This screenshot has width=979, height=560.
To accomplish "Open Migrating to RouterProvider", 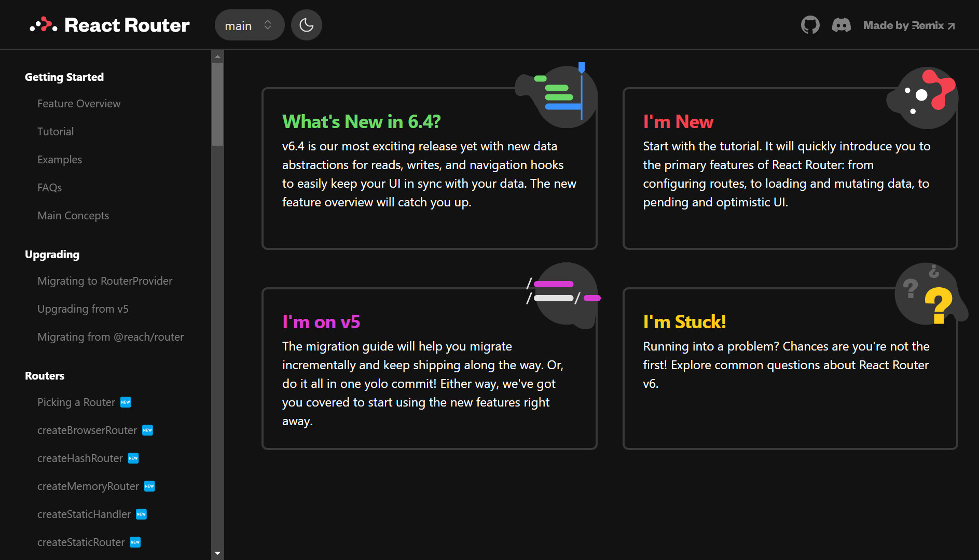I will [x=105, y=281].
